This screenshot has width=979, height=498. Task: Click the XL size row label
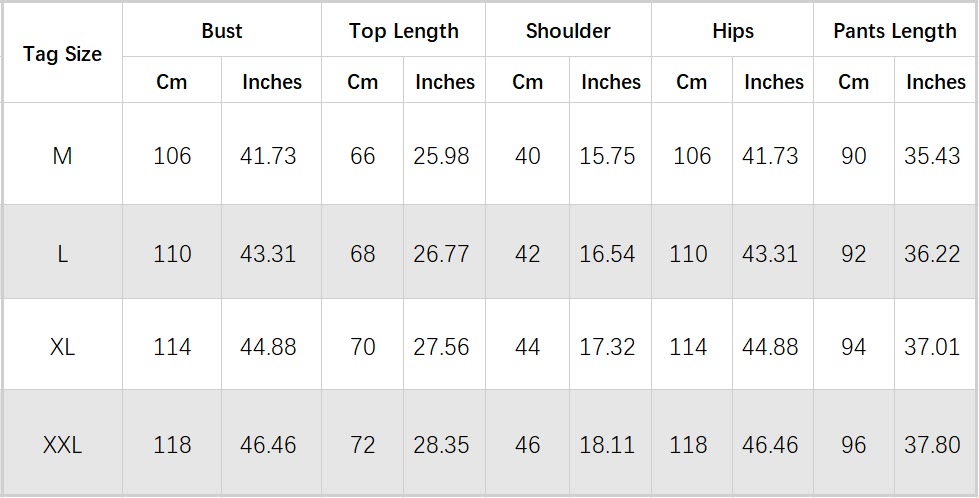click(62, 347)
